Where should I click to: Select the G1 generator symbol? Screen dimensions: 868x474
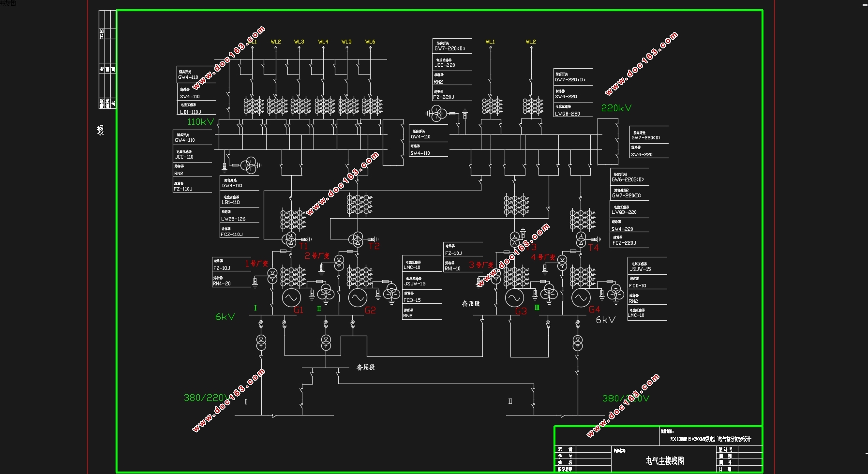291,298
